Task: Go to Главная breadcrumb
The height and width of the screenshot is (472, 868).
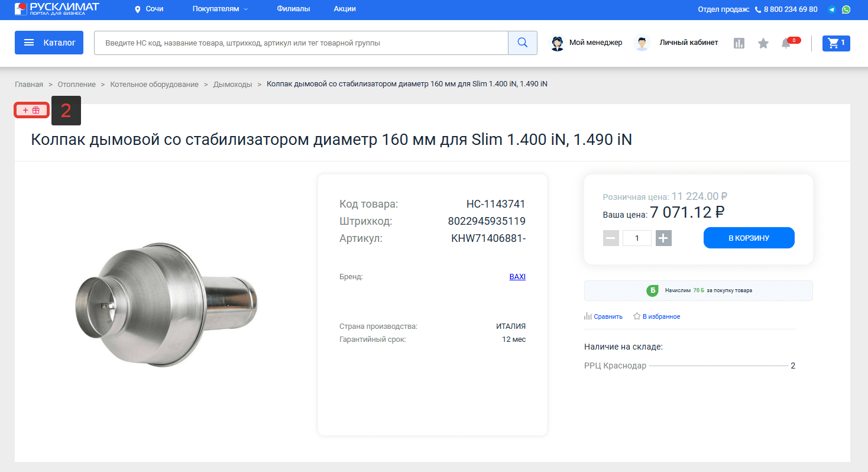Action: 29,84
